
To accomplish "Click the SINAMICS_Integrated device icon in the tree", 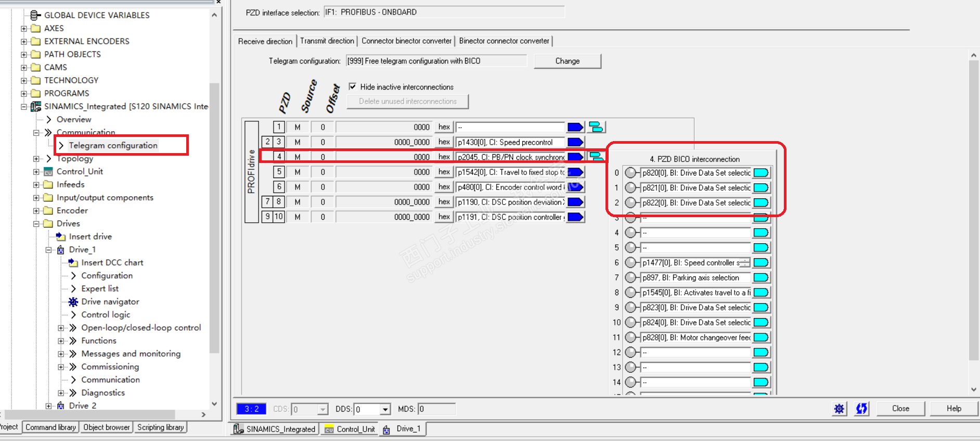I will click(x=36, y=107).
